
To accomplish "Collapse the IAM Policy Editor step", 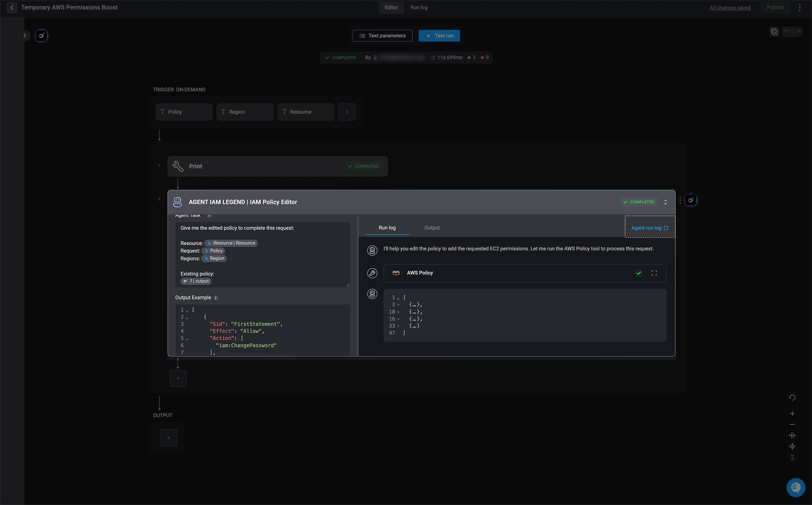I will coord(665,202).
